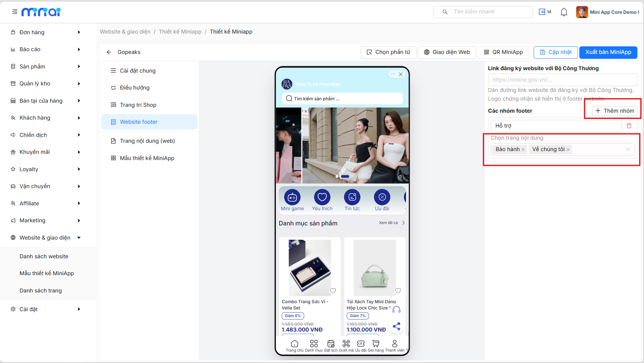
Task: Toggle the hamburger sidebar menu
Action: coord(15,12)
